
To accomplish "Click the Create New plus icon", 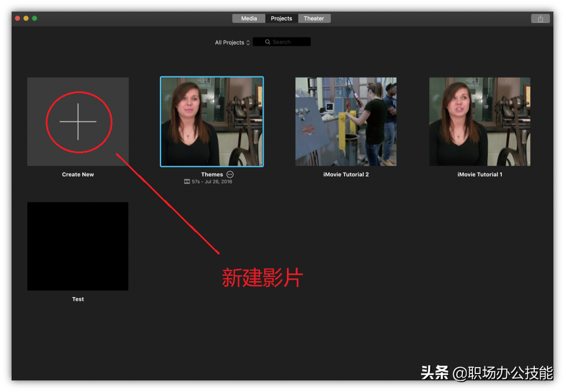I will pos(78,122).
